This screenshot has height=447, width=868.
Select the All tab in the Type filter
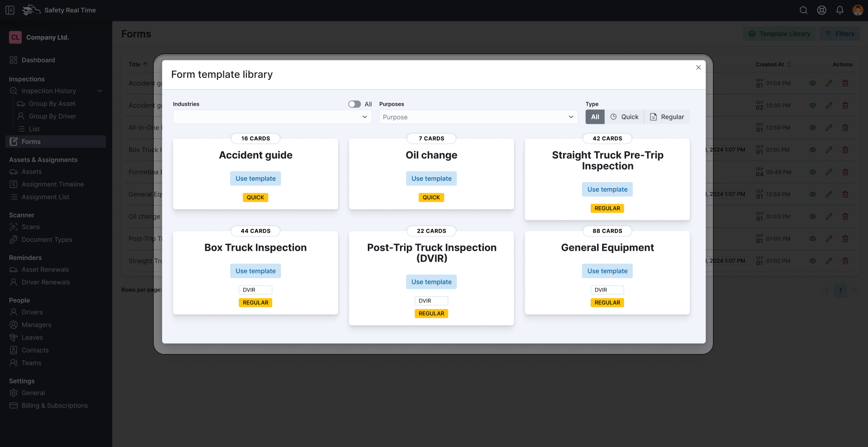point(594,117)
